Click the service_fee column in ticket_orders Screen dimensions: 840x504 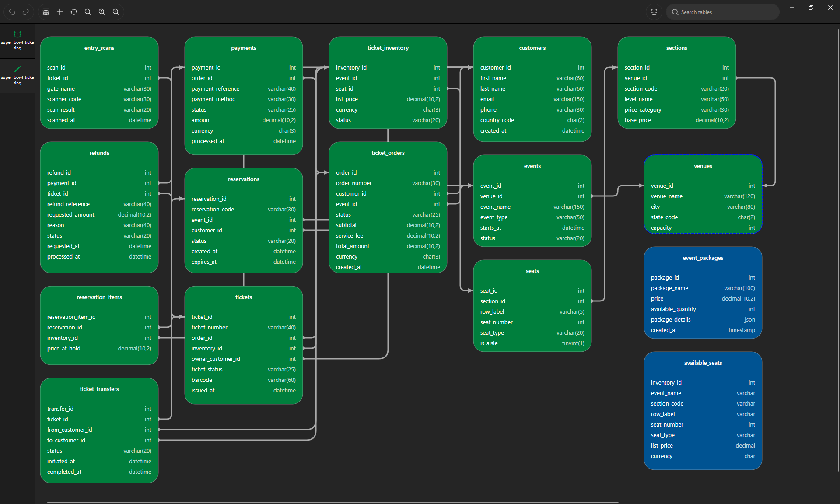coord(388,236)
